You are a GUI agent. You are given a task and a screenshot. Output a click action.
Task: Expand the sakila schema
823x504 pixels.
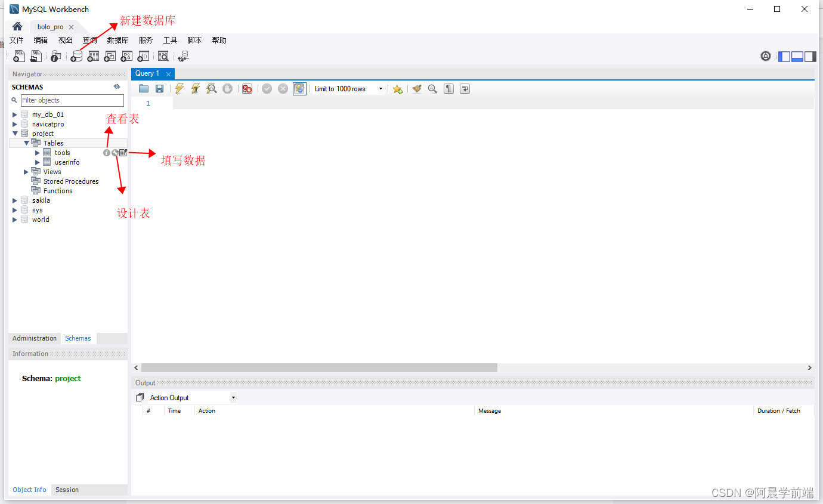[15, 200]
